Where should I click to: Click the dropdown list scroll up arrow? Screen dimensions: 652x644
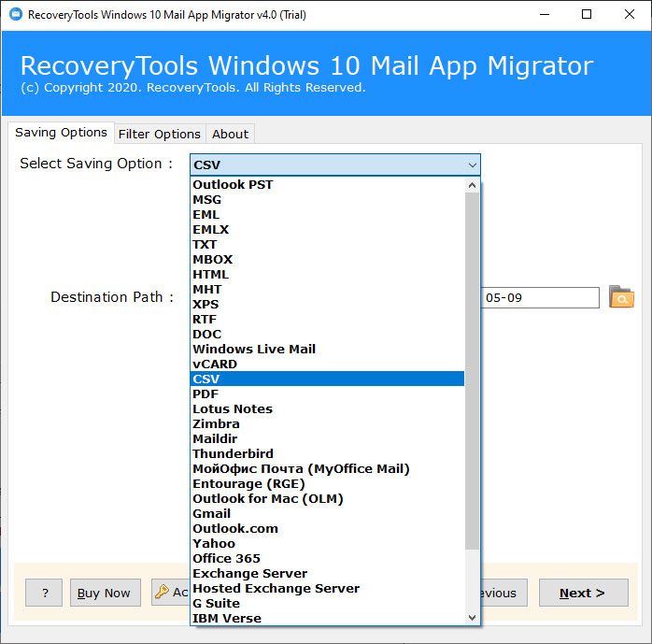[472, 185]
